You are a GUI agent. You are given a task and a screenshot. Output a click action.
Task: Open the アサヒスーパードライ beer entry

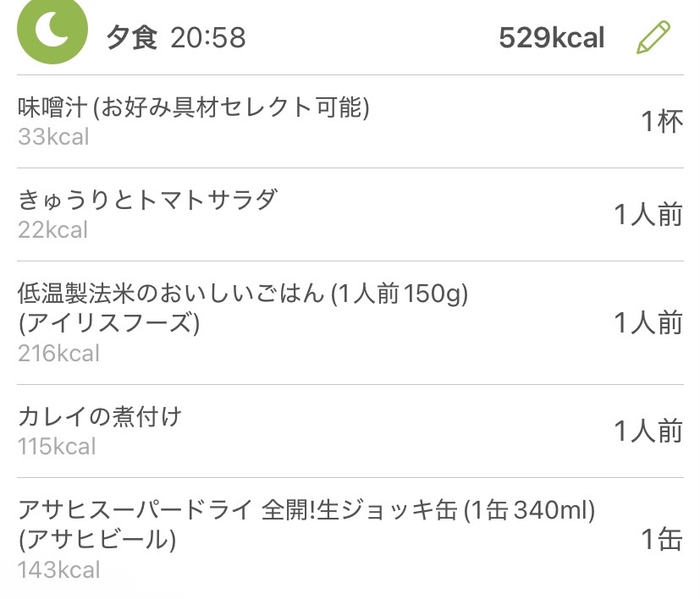pyautogui.click(x=306, y=511)
